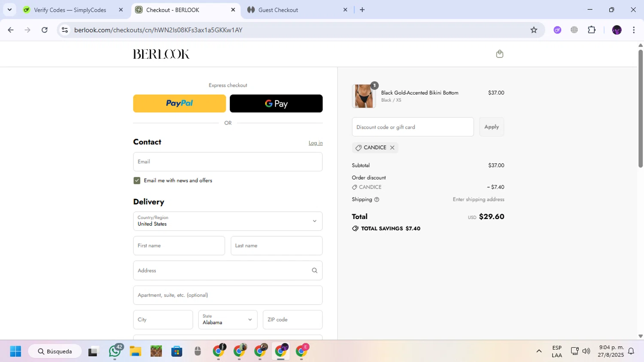Open the volume control in system tray
Screen dimensions: 644x362
[586, 352]
